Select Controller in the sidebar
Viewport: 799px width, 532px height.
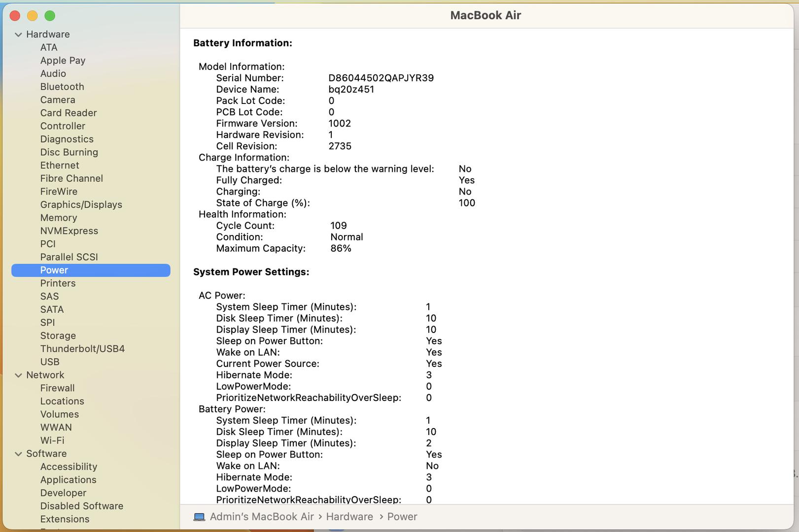63,126
